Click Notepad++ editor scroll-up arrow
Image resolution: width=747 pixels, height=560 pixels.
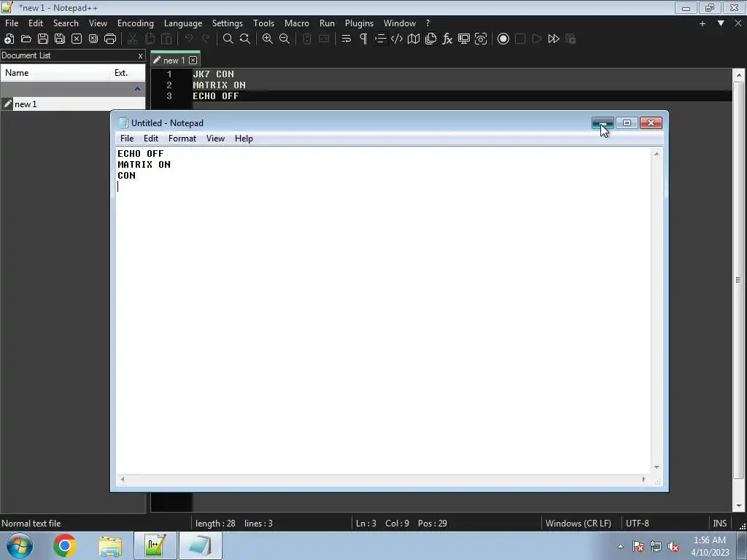(738, 75)
